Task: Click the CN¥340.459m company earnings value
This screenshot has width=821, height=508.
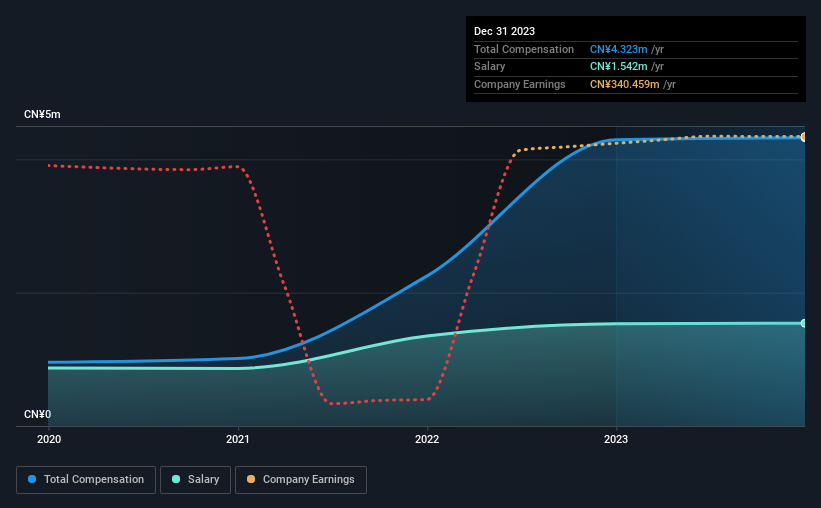Action: 625,84
